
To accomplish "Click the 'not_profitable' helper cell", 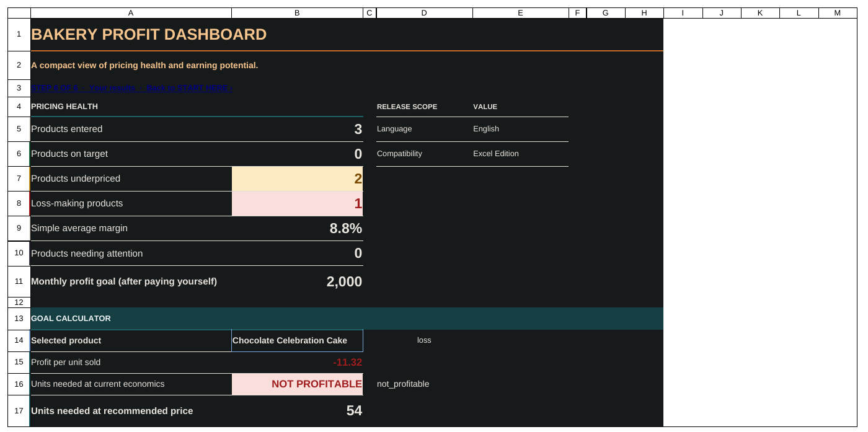I will coord(424,384).
